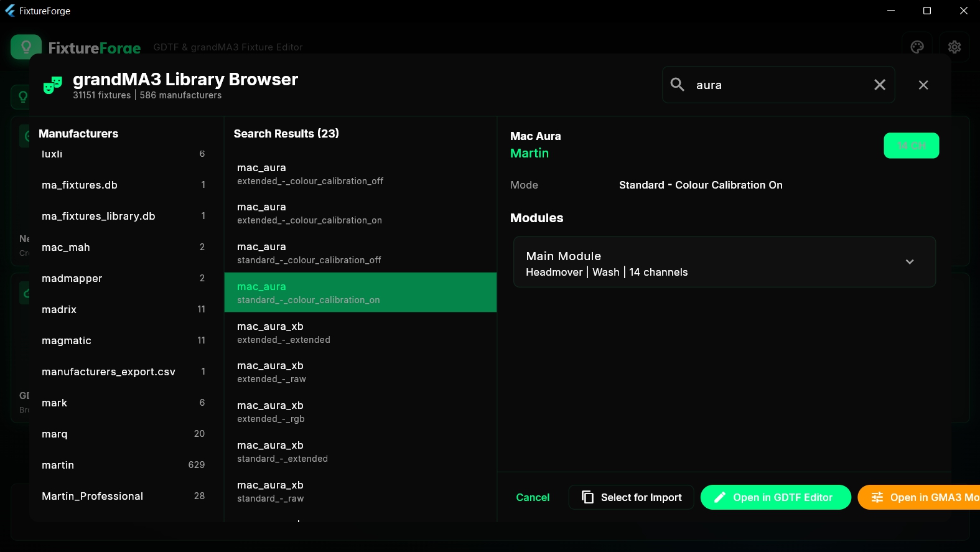Open the settings gear icon

954,47
